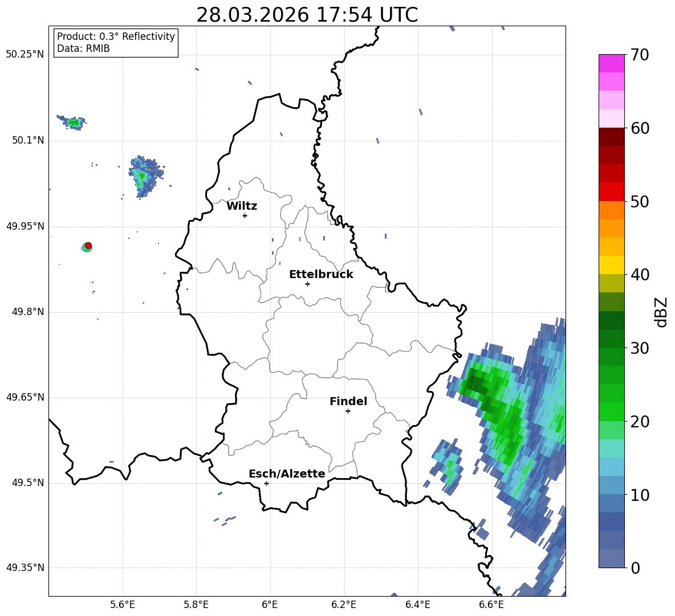Click the bright red colorbar segment near 50

(x=611, y=192)
